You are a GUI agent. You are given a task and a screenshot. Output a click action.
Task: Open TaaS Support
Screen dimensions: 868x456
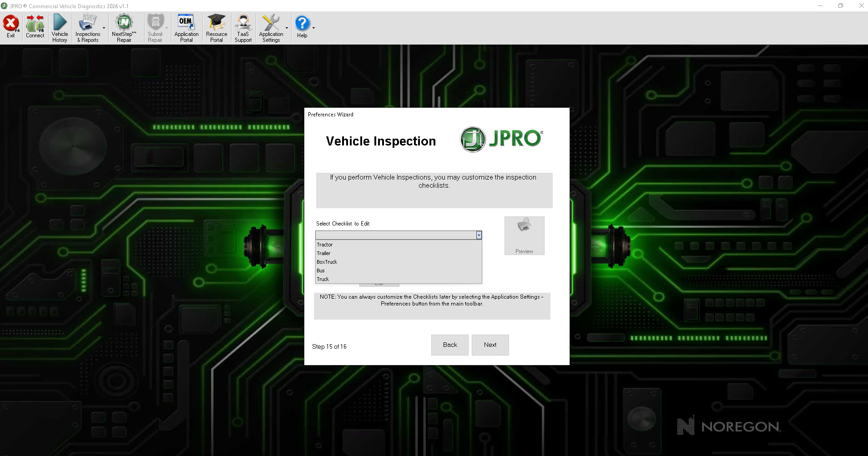coord(243,28)
